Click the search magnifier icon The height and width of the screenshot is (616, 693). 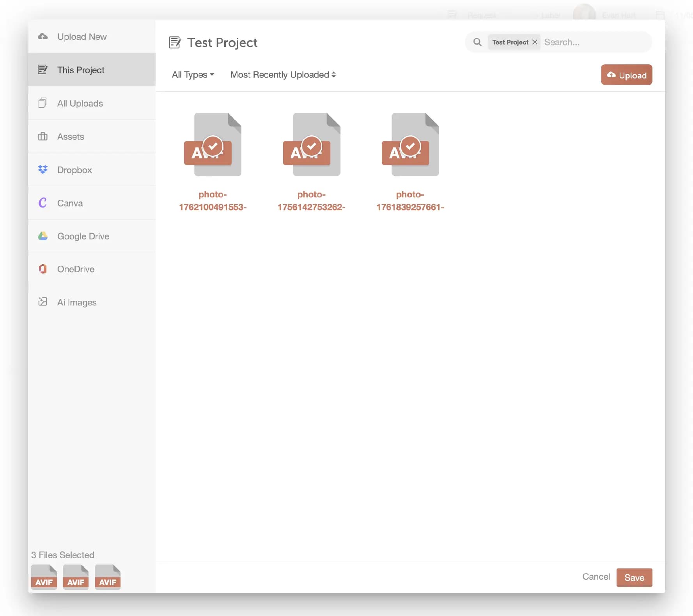pyautogui.click(x=477, y=42)
